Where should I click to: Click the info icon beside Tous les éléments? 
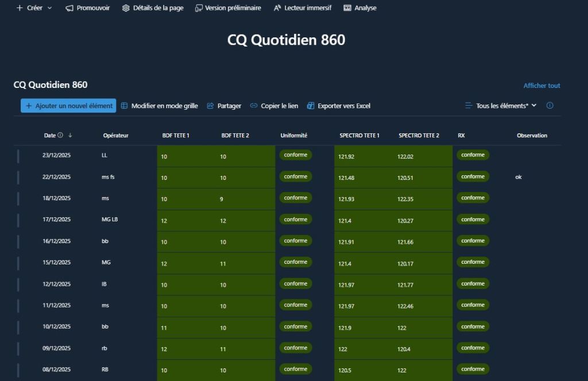550,106
